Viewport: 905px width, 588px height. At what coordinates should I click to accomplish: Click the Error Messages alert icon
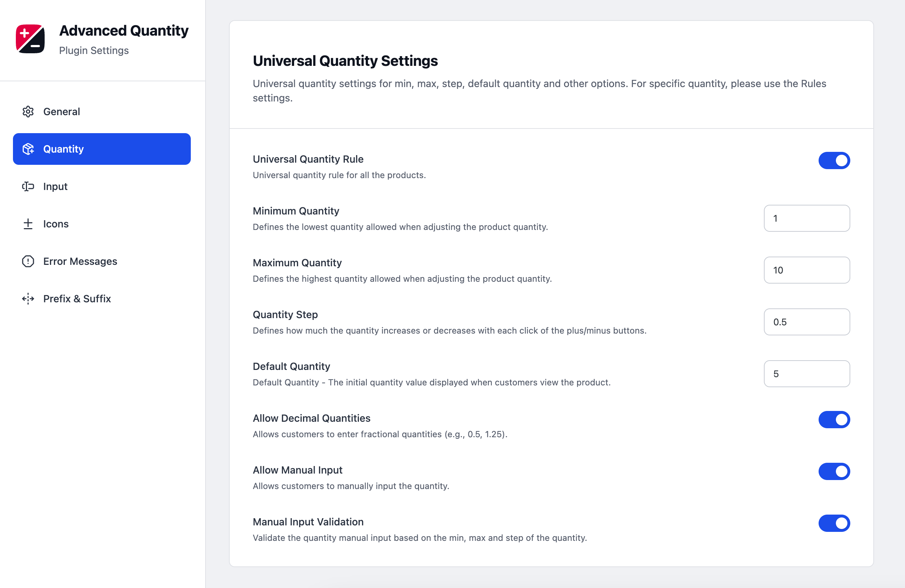coord(28,261)
